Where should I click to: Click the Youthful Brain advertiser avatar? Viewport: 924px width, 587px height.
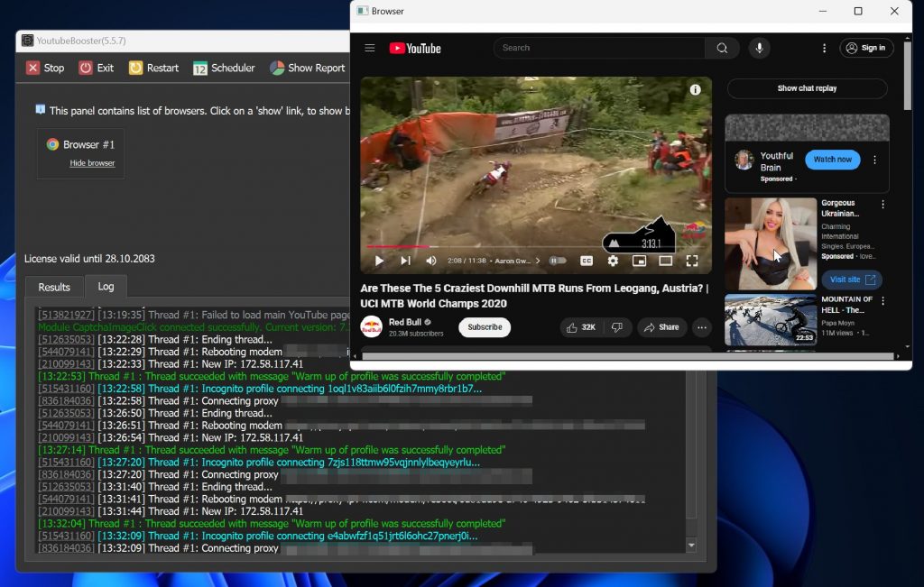[x=744, y=160]
